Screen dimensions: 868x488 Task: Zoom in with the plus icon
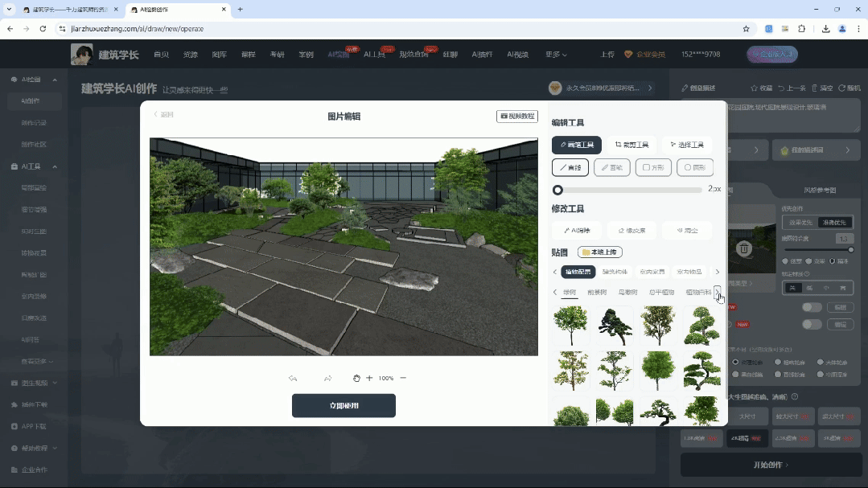pyautogui.click(x=369, y=378)
